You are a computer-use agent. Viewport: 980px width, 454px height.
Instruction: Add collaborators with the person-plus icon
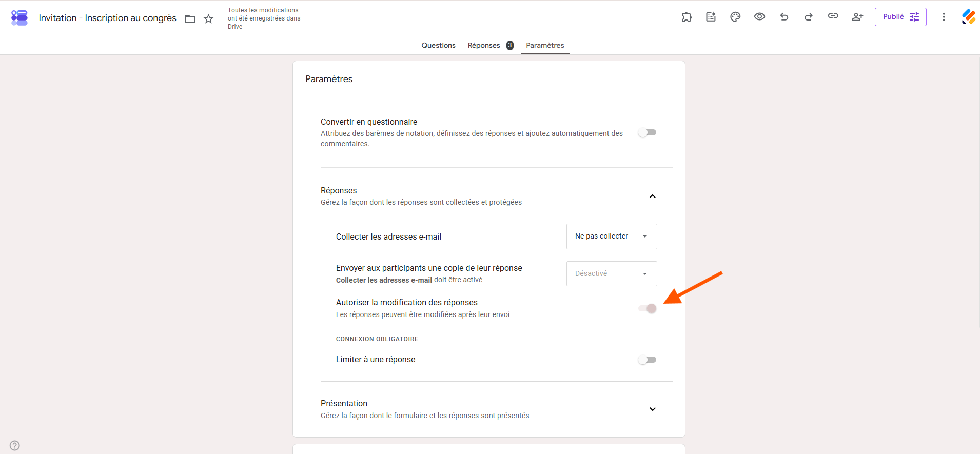click(857, 17)
